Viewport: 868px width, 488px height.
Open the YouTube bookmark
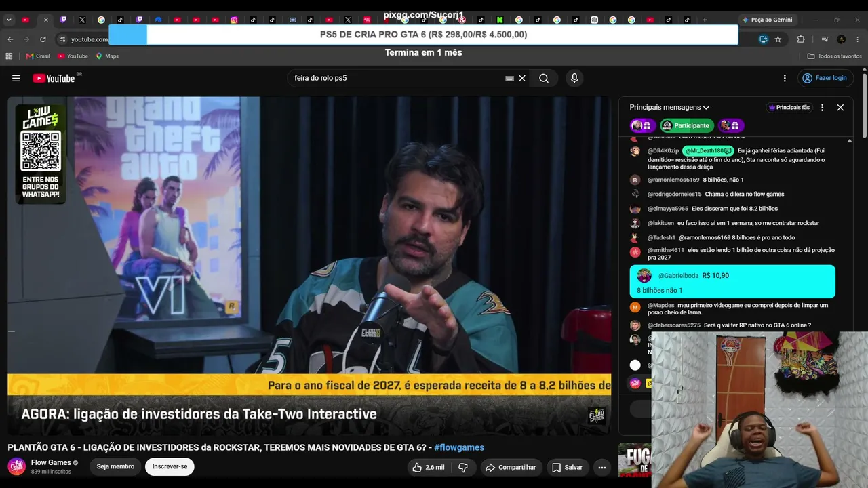(73, 56)
